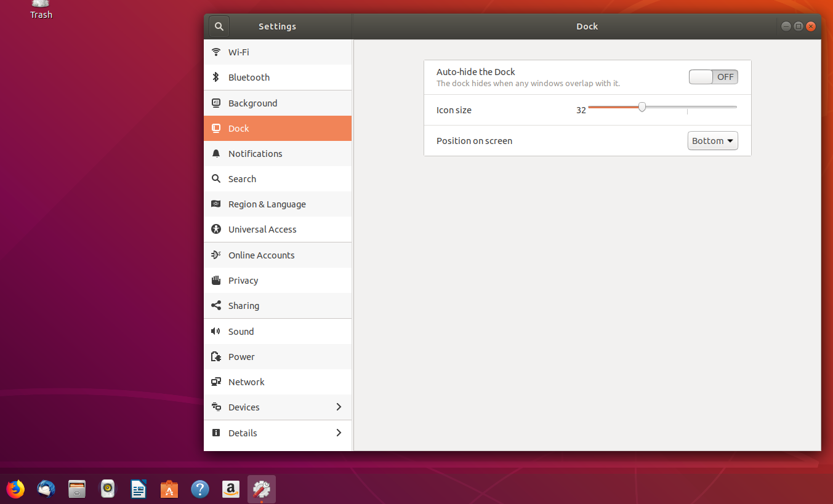
Task: Activate the Settings search button
Action: (219, 26)
